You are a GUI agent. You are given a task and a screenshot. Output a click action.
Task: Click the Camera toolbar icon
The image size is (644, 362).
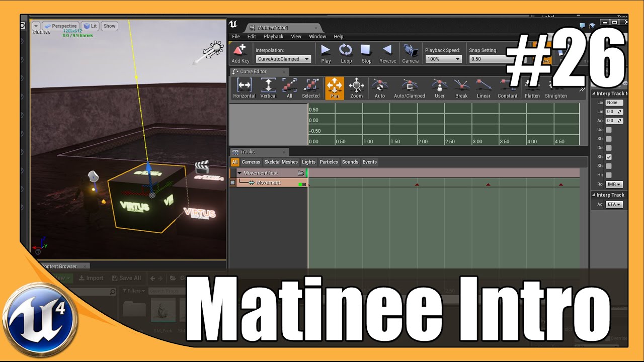(411, 53)
